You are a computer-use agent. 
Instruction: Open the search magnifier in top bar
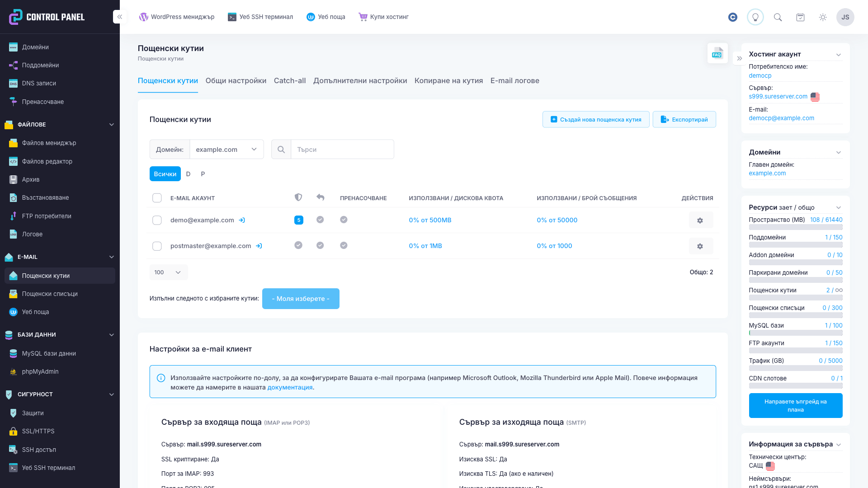778,17
